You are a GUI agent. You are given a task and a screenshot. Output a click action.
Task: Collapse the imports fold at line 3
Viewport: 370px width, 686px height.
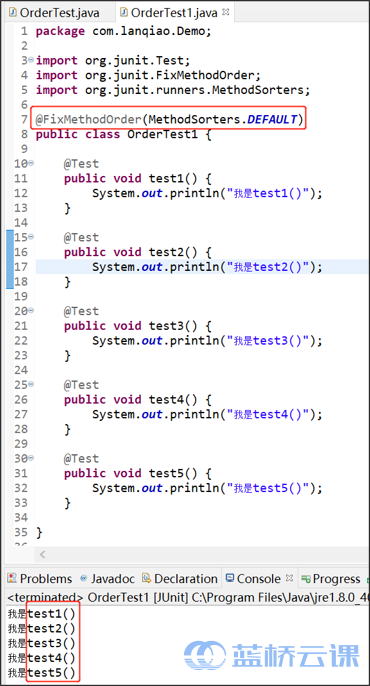click(31, 60)
